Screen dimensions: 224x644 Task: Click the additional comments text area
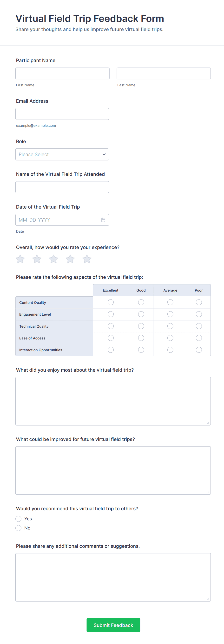[113, 577]
